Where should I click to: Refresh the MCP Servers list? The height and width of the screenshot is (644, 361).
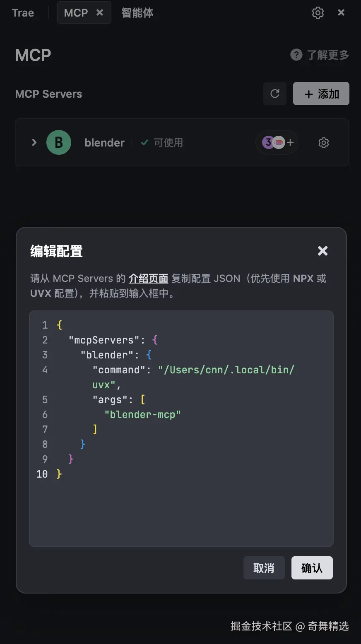click(275, 94)
